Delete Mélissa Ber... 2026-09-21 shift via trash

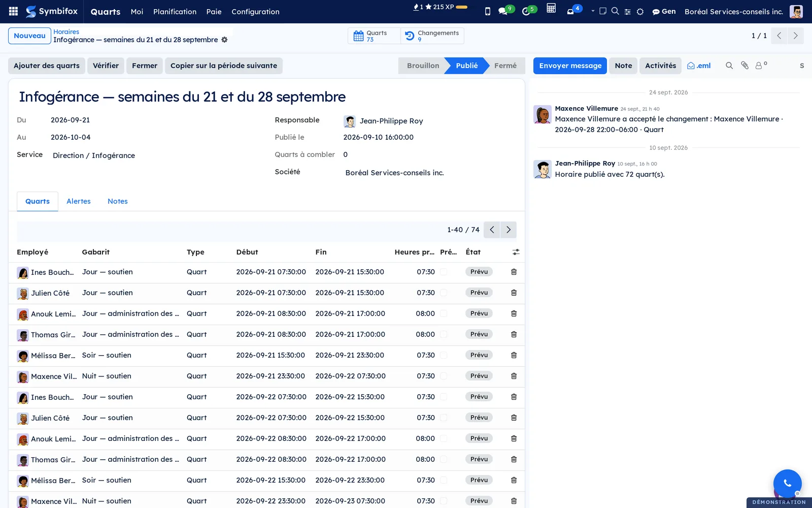[x=514, y=355]
